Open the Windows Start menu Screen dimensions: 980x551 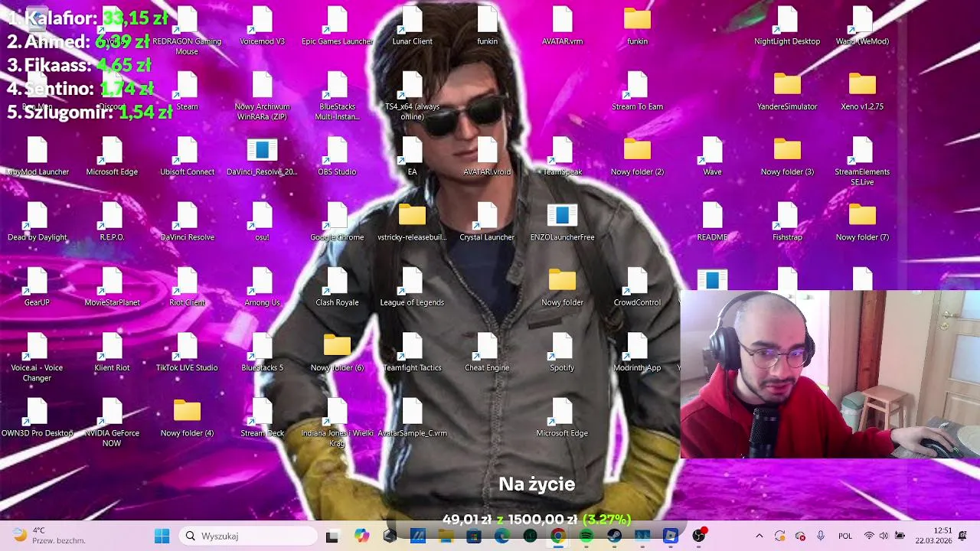[162, 536]
